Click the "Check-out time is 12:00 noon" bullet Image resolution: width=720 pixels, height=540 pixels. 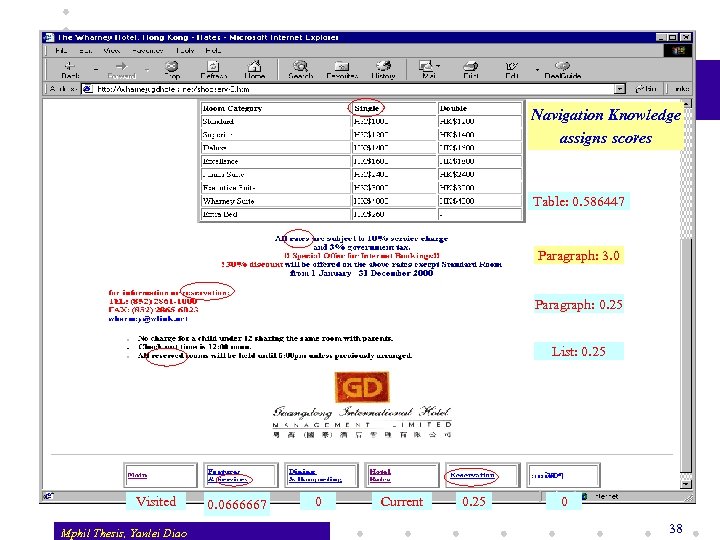195,347
